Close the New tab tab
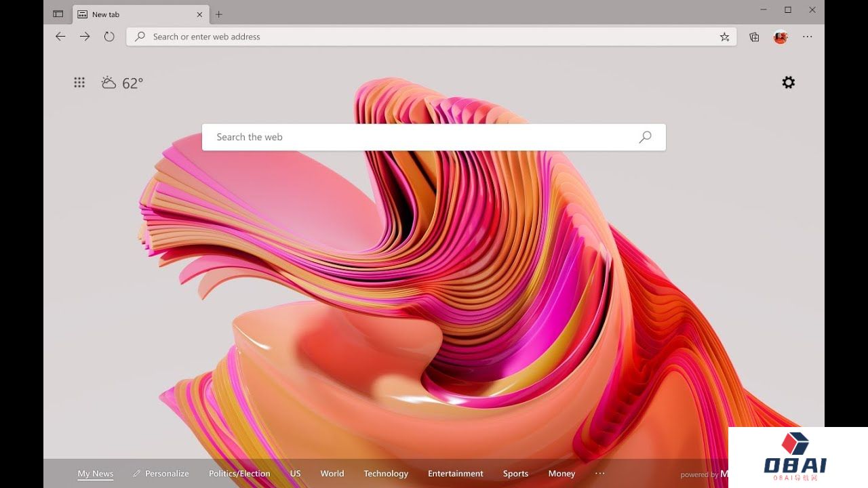This screenshot has height=488, width=868. pos(200,14)
